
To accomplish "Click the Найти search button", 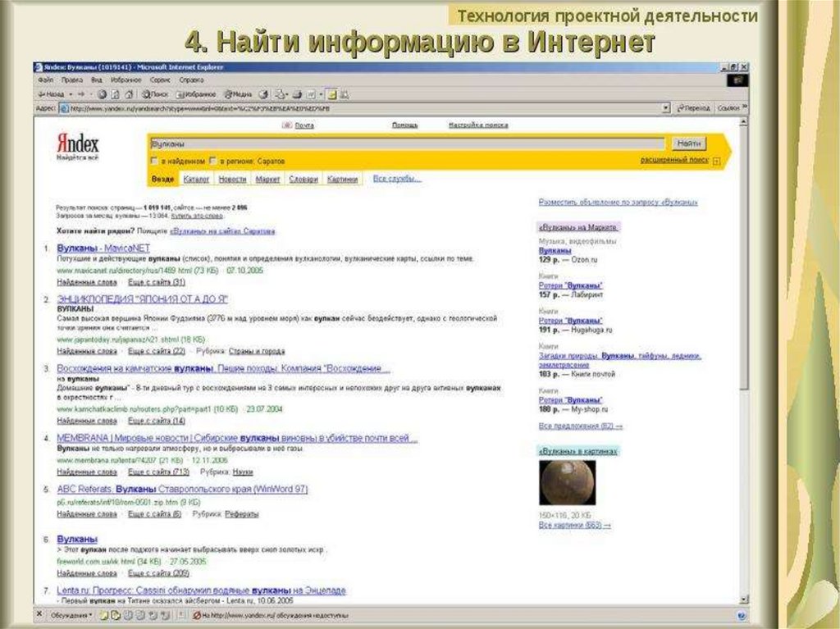I will pyautogui.click(x=687, y=143).
